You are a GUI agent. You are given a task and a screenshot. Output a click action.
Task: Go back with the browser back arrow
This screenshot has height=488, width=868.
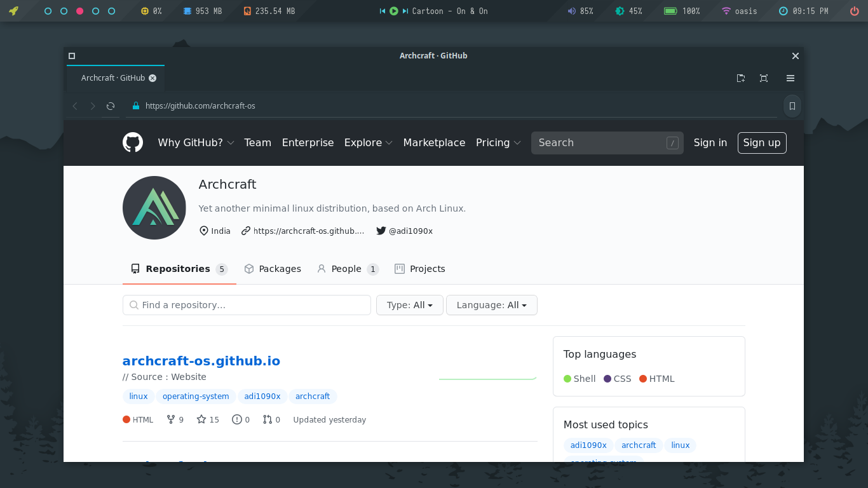click(x=75, y=106)
